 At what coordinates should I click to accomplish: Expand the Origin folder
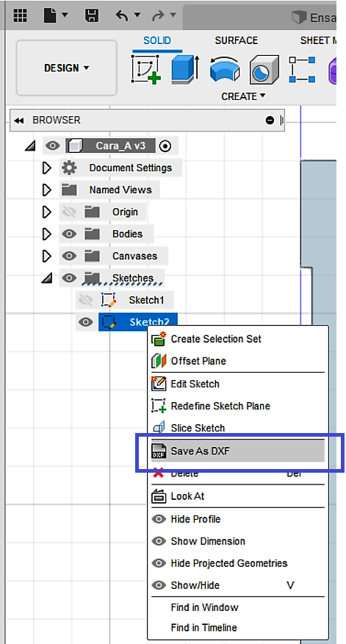tap(47, 212)
